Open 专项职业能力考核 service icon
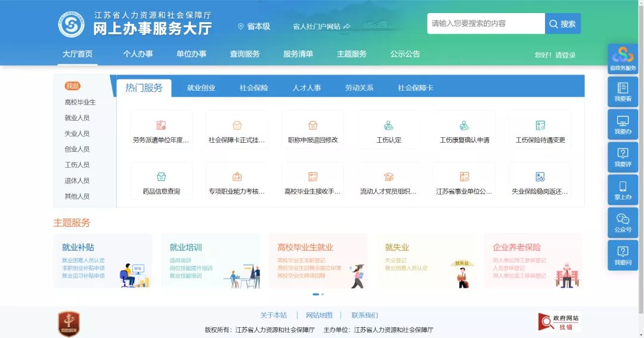 (237, 177)
